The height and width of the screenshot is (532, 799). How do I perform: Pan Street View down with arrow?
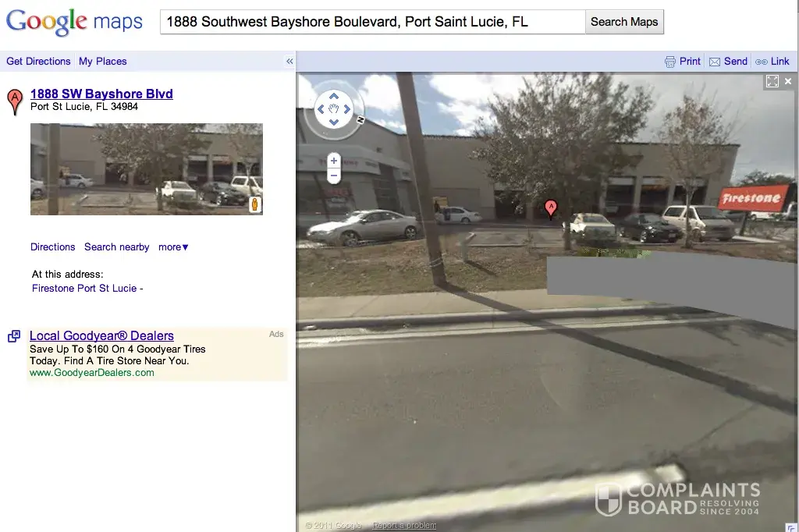pyautogui.click(x=334, y=122)
